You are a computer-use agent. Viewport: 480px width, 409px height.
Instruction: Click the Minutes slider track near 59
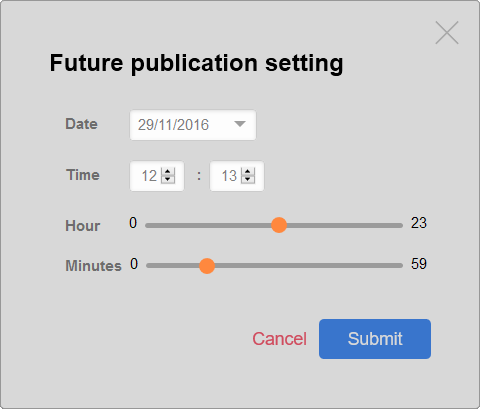(397, 266)
